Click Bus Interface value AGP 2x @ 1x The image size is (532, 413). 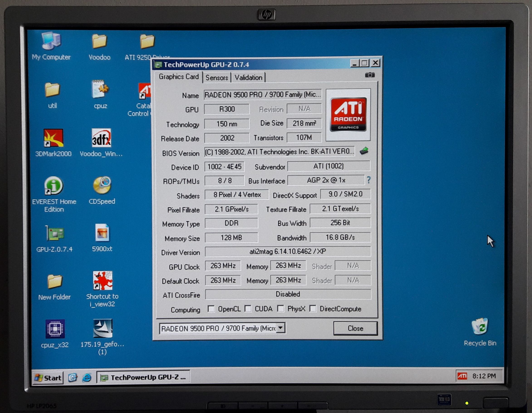[326, 180]
